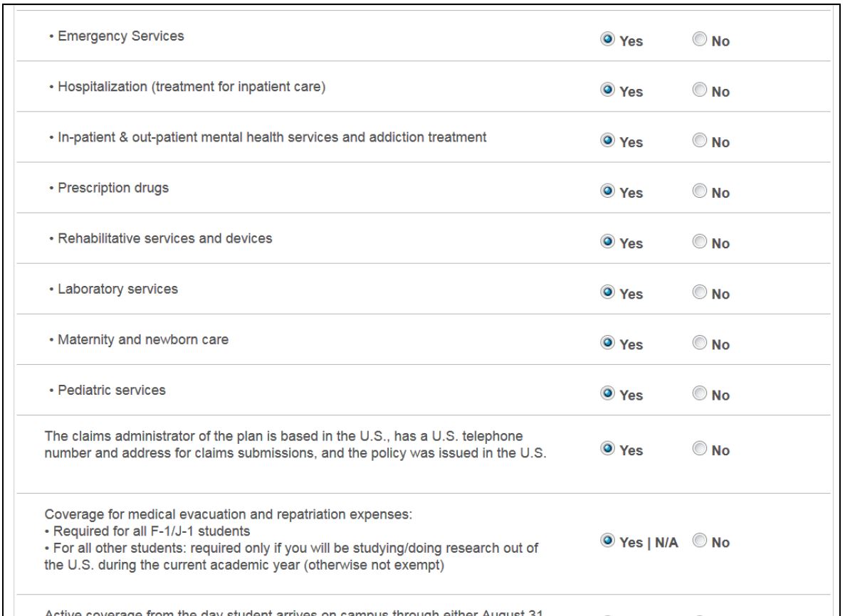Pick Yes for Rehabilitative services and devices
The image size is (845, 616).
(607, 241)
